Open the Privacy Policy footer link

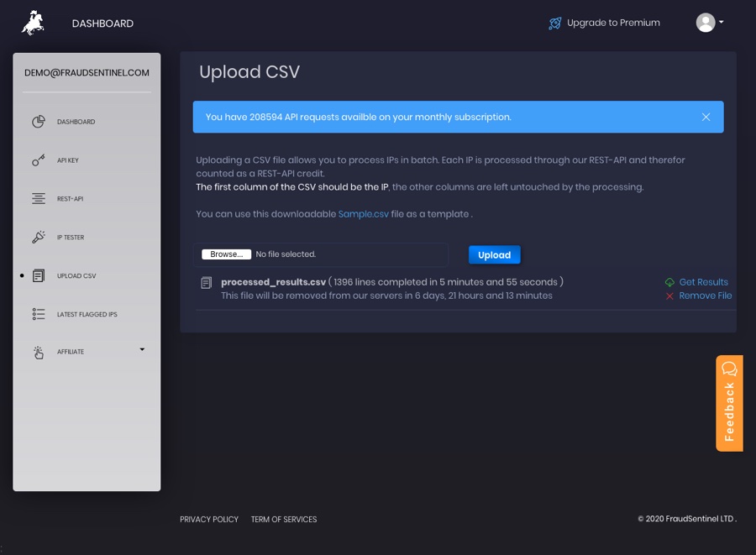209,520
